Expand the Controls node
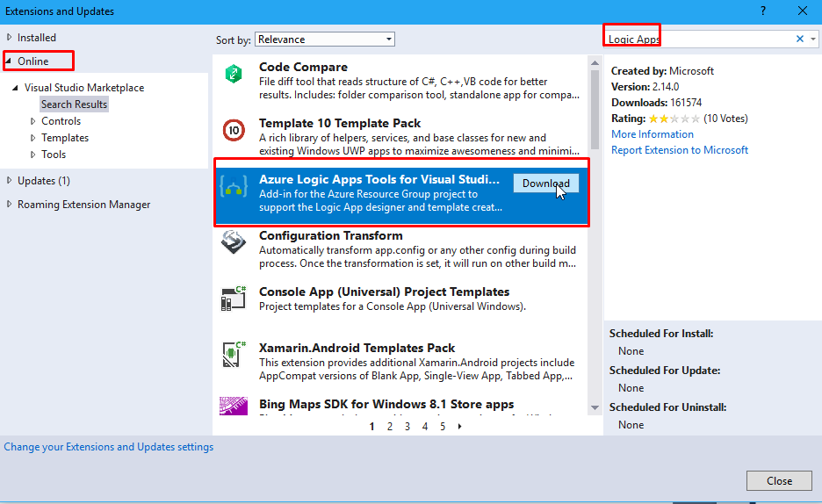This screenshot has width=822, height=504. click(x=33, y=121)
